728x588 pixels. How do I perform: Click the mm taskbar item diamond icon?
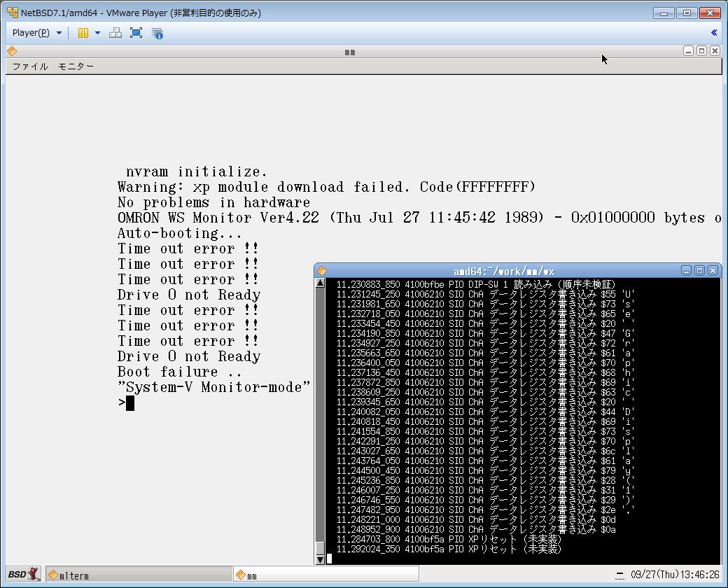pyautogui.click(x=241, y=575)
